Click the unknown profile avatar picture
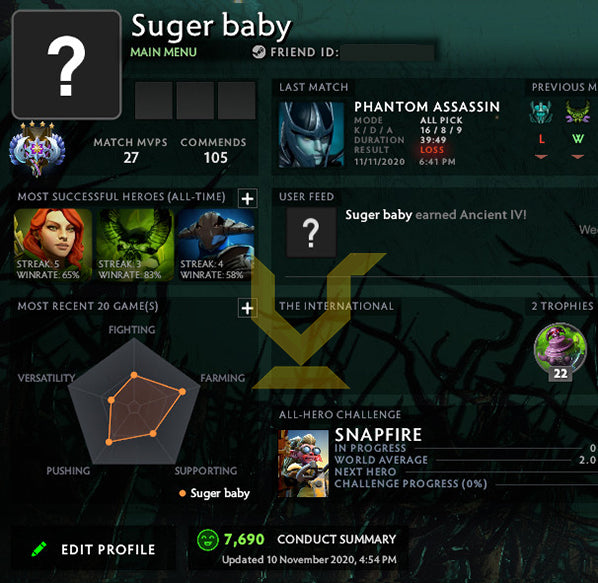Image resolution: width=598 pixels, height=583 pixels. pyautogui.click(x=67, y=65)
